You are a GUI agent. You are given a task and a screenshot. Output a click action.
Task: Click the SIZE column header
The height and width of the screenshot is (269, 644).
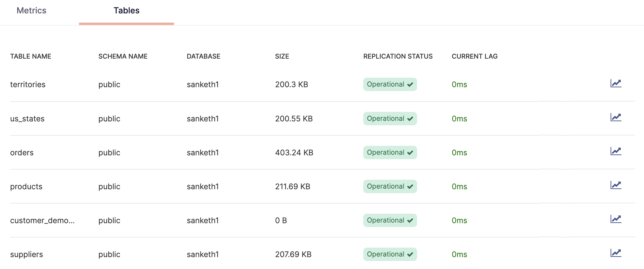282,56
